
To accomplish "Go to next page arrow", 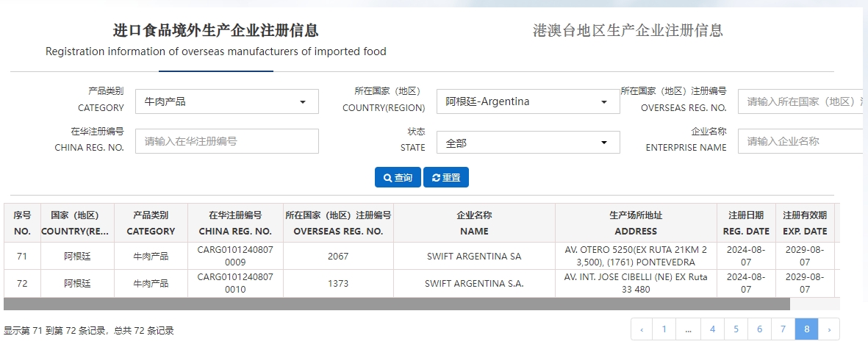I will pos(829,329).
